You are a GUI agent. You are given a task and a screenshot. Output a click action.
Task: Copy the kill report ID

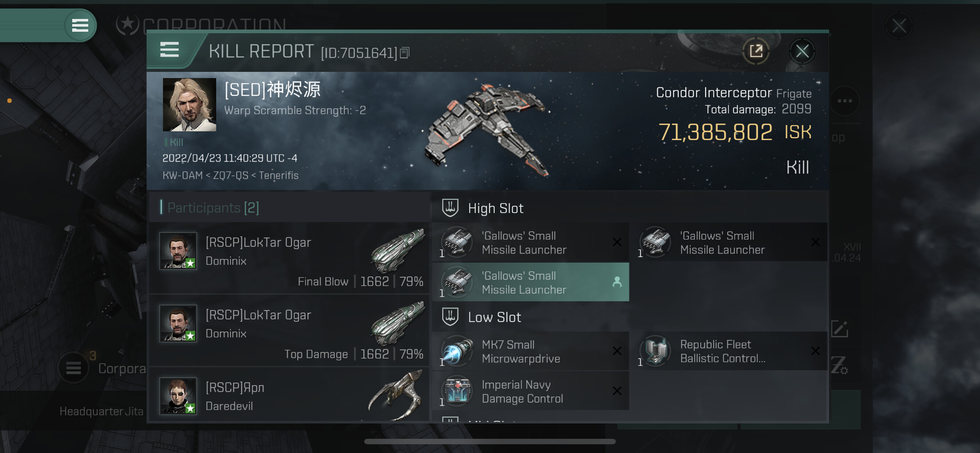coord(404,53)
